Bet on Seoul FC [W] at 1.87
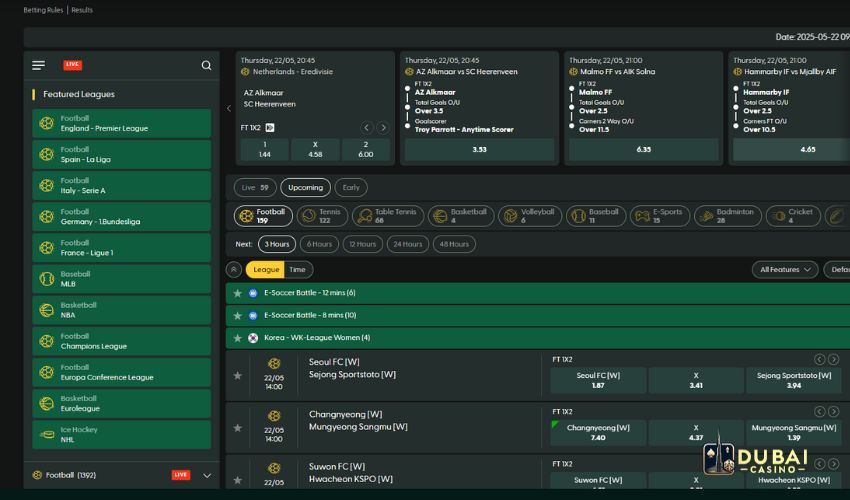The image size is (850, 500). pos(598,380)
